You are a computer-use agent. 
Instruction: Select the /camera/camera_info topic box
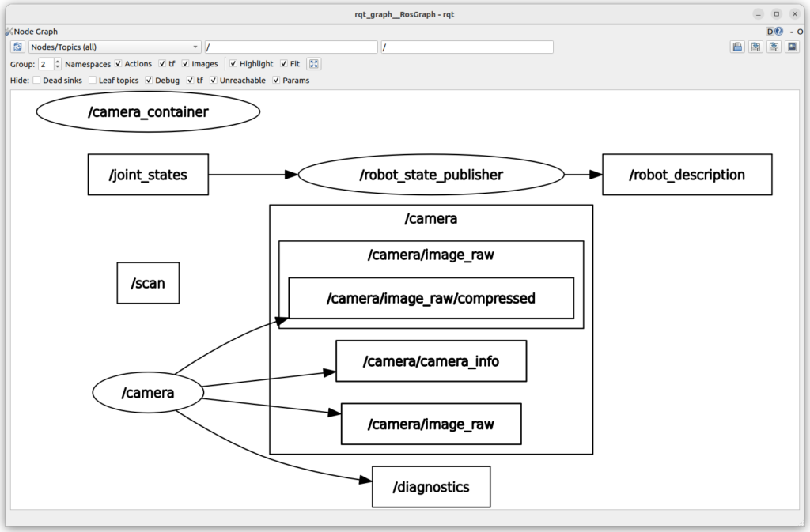pos(431,360)
